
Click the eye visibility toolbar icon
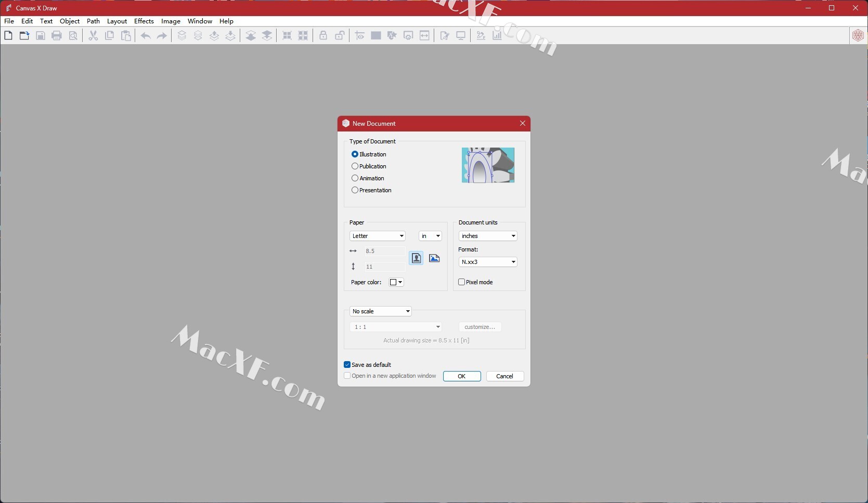tap(359, 35)
